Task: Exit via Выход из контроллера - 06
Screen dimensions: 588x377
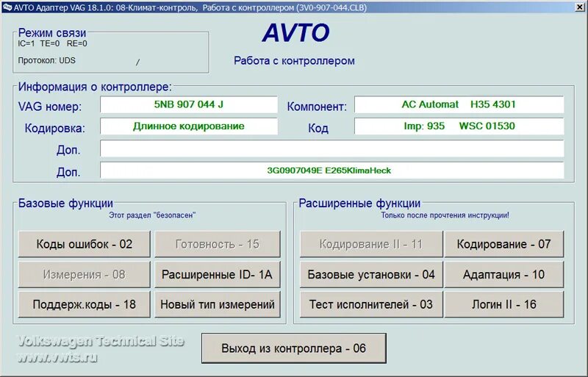Action: click(293, 348)
